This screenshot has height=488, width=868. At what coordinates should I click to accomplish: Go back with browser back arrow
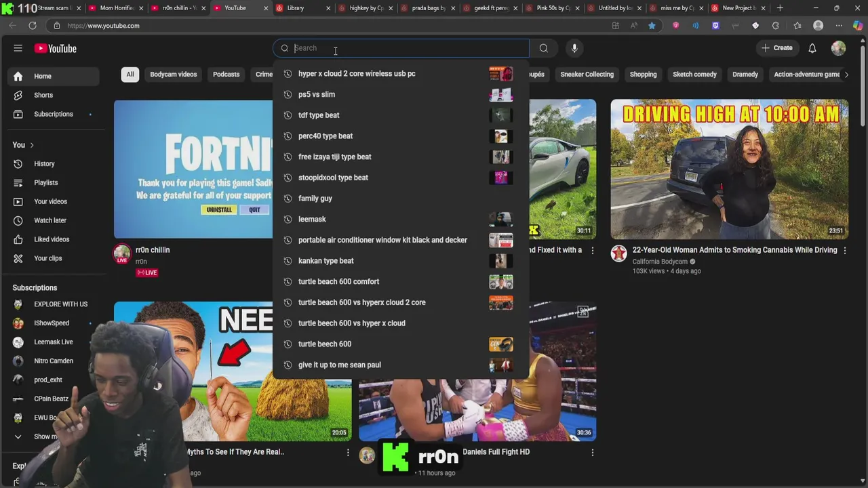[x=12, y=26]
